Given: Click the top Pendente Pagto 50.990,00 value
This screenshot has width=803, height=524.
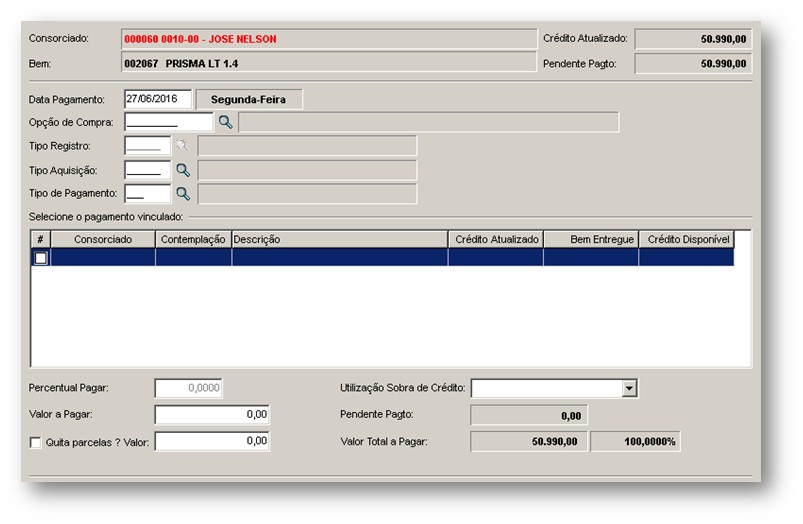Looking at the screenshot, I should 693,64.
